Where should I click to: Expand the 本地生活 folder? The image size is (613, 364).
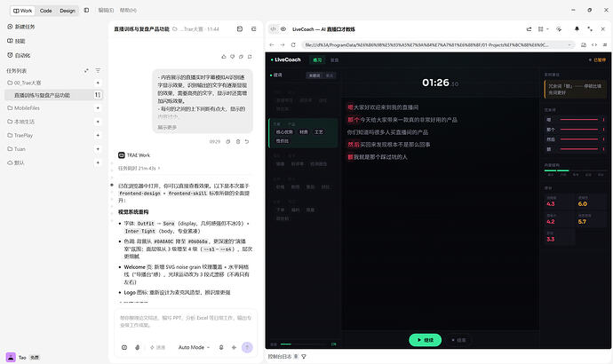[21, 122]
